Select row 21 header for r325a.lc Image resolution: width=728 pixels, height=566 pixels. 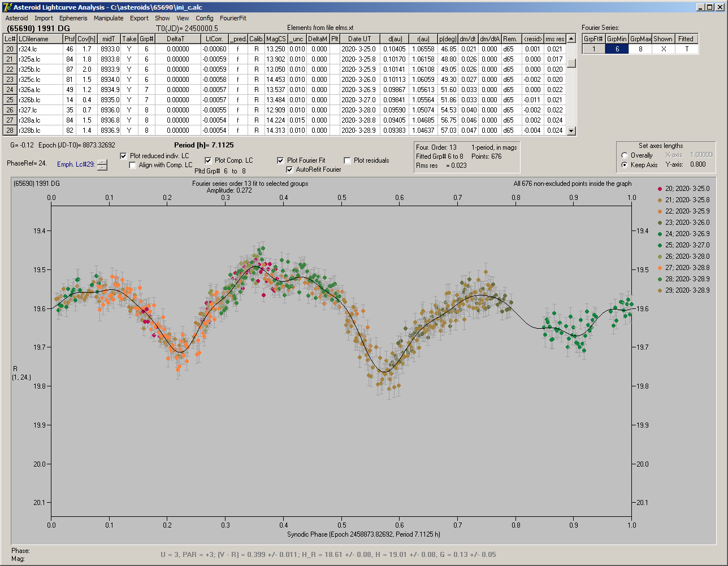tap(10, 59)
